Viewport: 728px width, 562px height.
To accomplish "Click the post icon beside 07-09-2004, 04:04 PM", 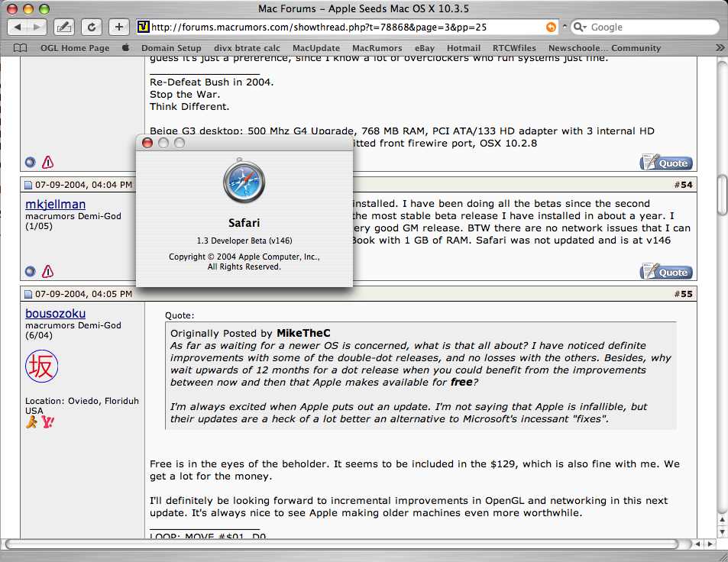I will [28, 185].
